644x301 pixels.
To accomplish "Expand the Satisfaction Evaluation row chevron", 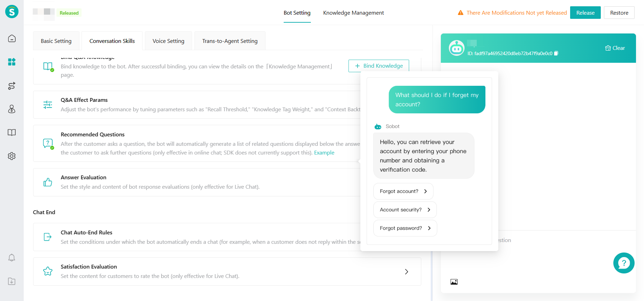I will click(x=406, y=272).
